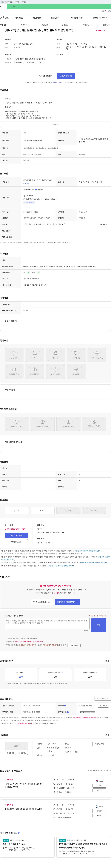Switch to the 모집요강 tab
This screenshot has height=868, width=111.
(3, 25)
